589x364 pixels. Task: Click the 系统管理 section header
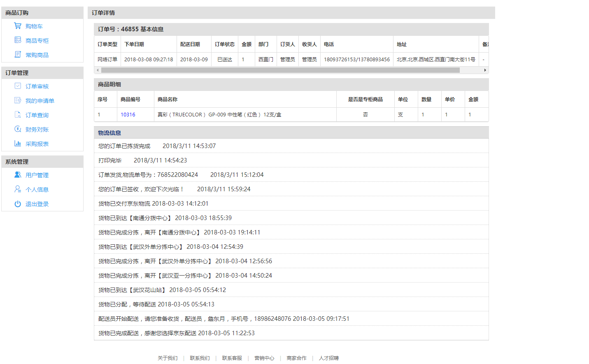click(x=42, y=162)
